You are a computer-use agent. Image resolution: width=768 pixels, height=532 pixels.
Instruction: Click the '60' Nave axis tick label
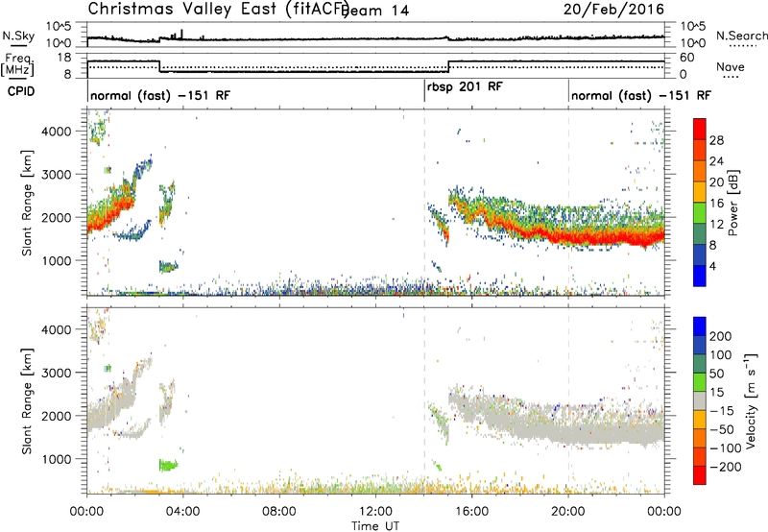pyautogui.click(x=687, y=58)
